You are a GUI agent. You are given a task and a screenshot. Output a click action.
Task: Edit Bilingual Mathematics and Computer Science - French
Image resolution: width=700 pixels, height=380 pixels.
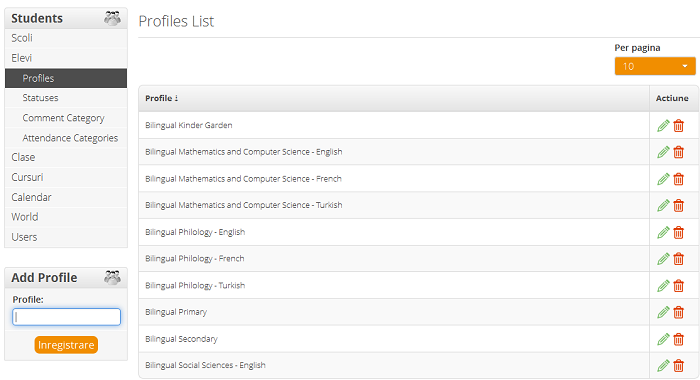pos(663,179)
